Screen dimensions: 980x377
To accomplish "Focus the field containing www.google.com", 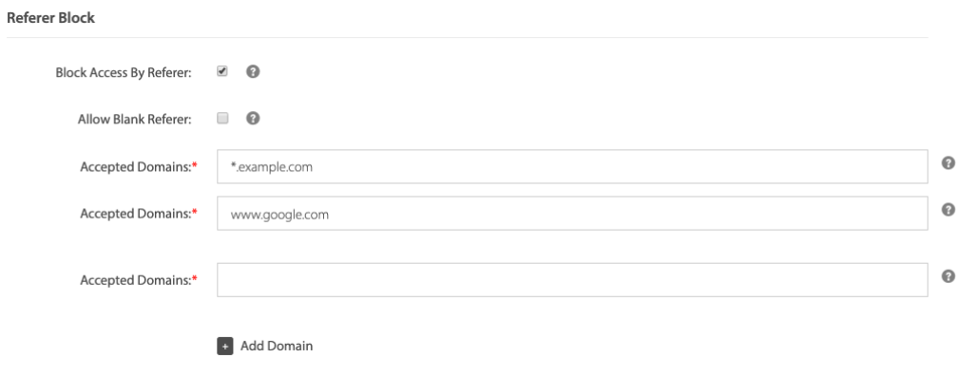I will 572,214.
